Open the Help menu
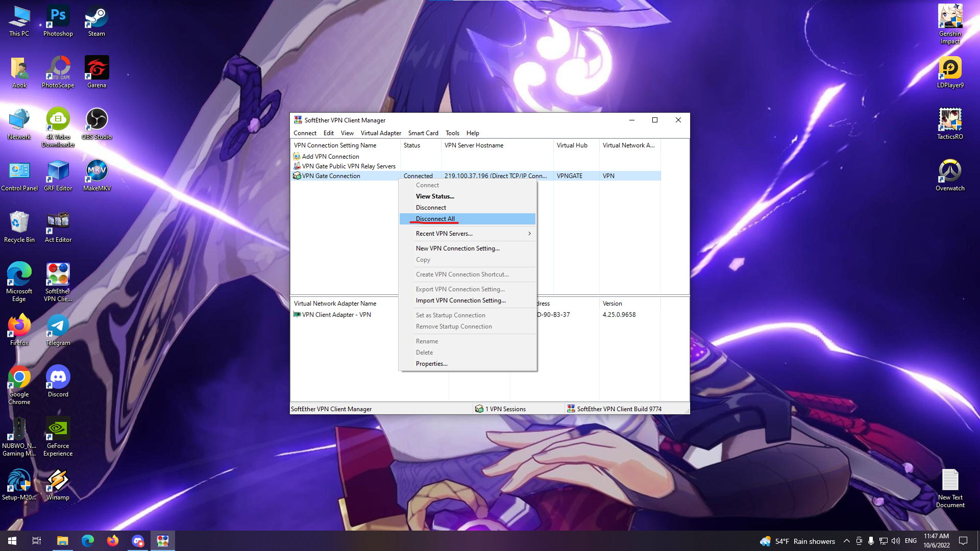This screenshot has width=980, height=551. [473, 133]
